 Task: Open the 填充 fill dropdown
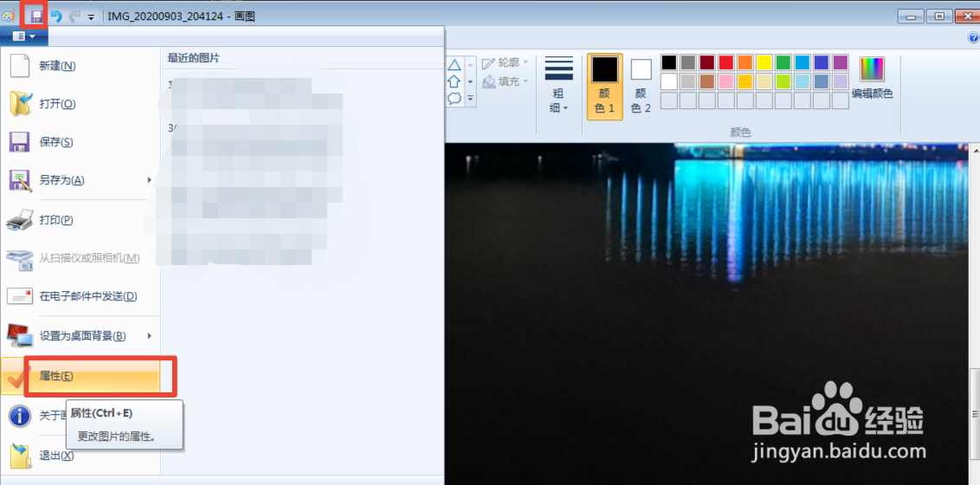click(505, 81)
